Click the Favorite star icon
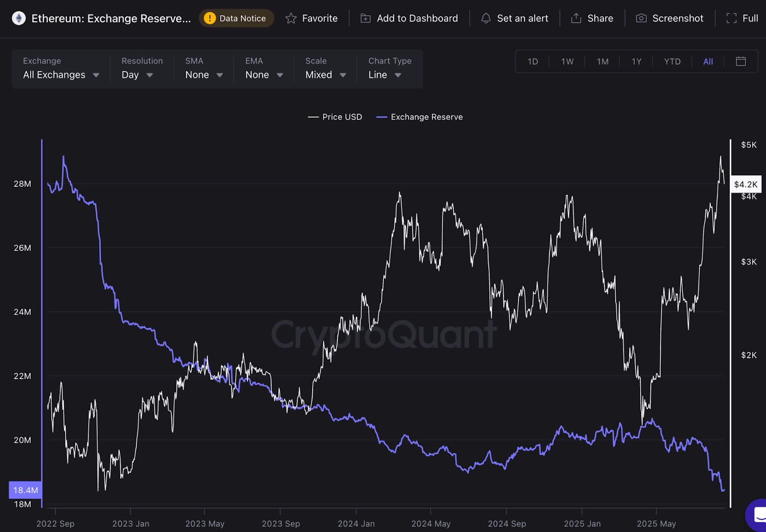The image size is (766, 532). pyautogui.click(x=291, y=18)
